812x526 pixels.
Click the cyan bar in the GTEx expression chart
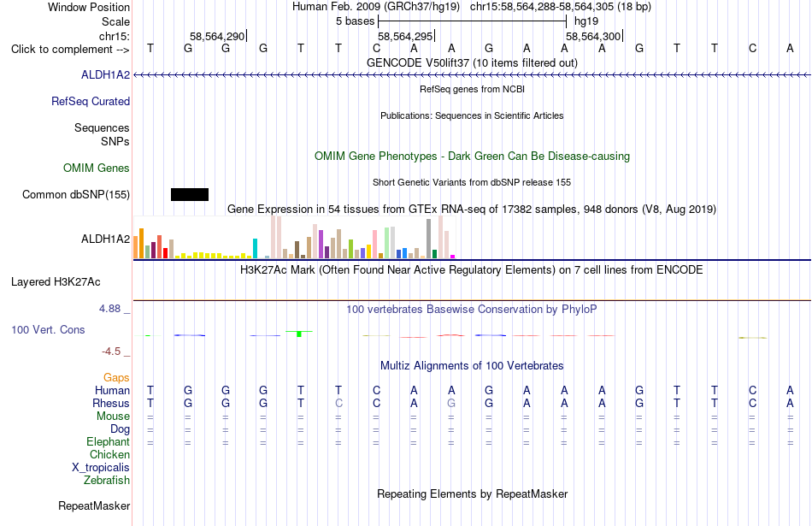255,248
